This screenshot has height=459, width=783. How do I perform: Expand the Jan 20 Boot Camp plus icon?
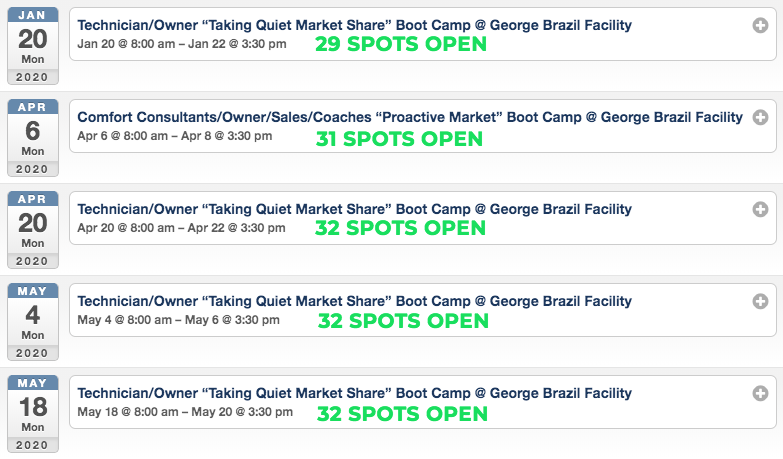pos(760,25)
